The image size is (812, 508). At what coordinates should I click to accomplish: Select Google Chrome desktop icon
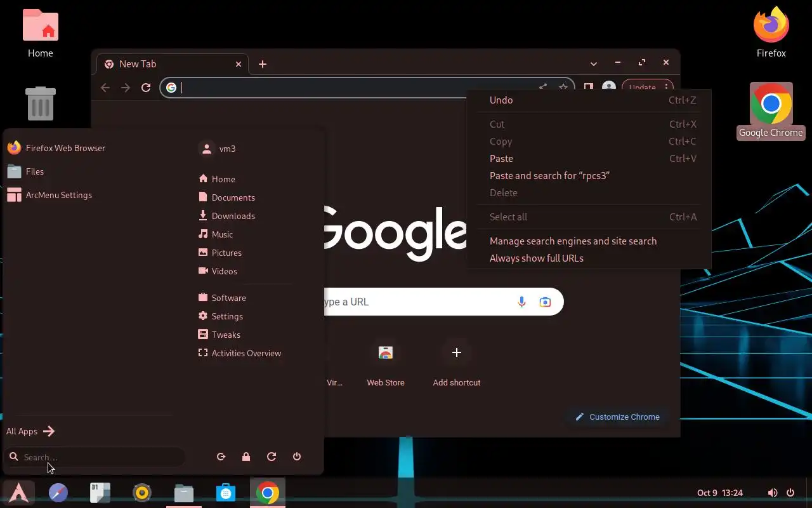point(771,111)
